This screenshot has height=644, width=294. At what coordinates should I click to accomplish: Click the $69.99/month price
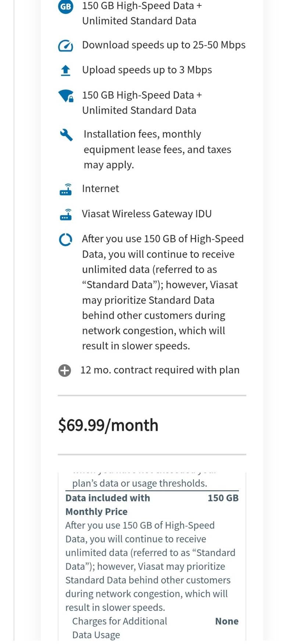pyautogui.click(x=108, y=425)
